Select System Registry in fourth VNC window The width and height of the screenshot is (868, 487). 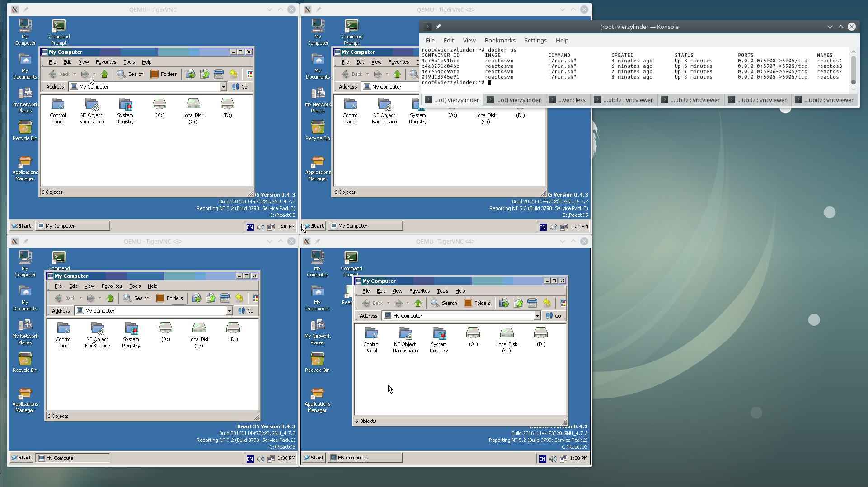coord(439,340)
